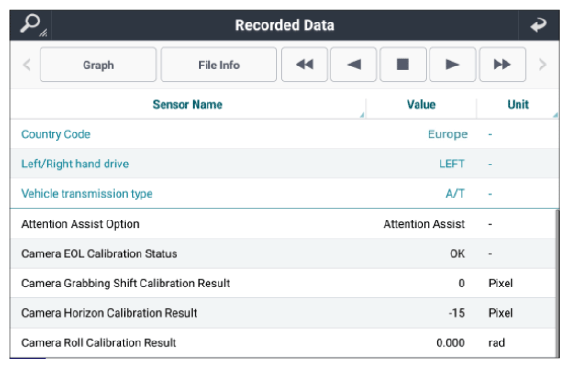Select Camera Horizon Calibration Result row
The height and width of the screenshot is (368, 569).
pyautogui.click(x=283, y=313)
